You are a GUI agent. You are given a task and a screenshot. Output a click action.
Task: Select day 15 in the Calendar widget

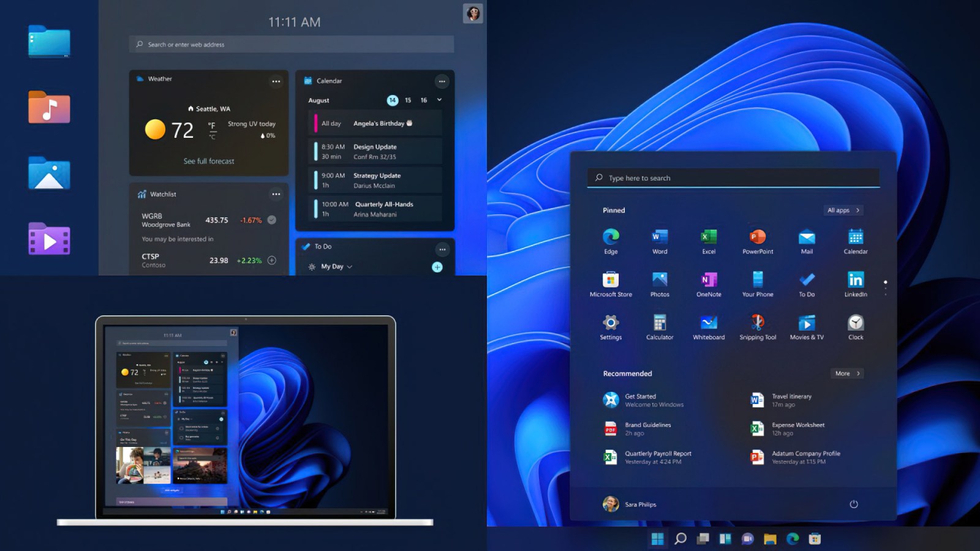(x=408, y=100)
